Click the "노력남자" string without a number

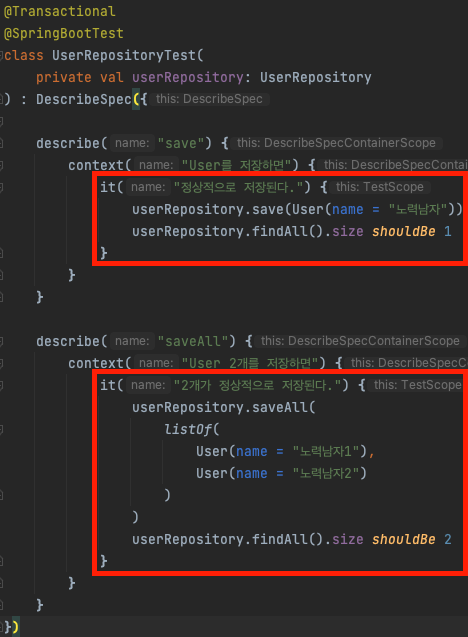(x=418, y=209)
